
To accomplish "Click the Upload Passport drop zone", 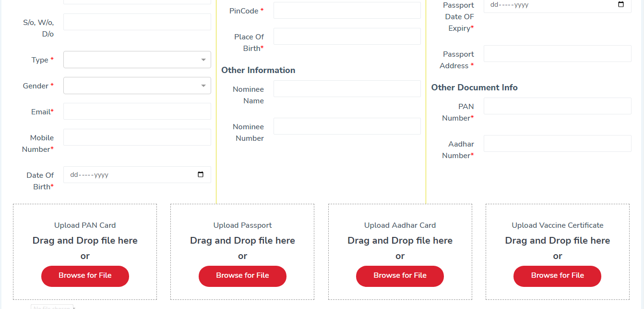I will pyautogui.click(x=242, y=252).
